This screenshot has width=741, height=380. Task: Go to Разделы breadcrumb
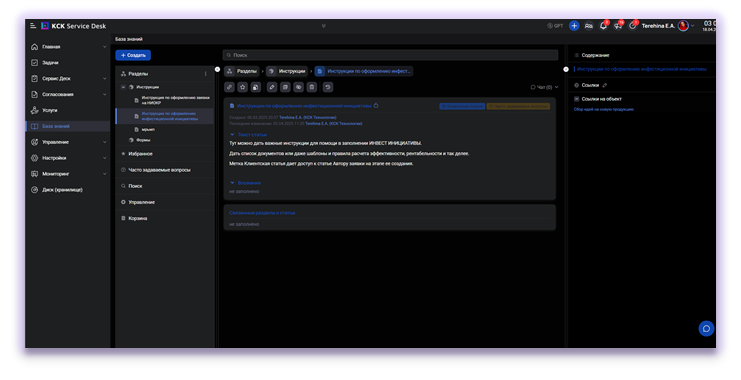pos(242,71)
